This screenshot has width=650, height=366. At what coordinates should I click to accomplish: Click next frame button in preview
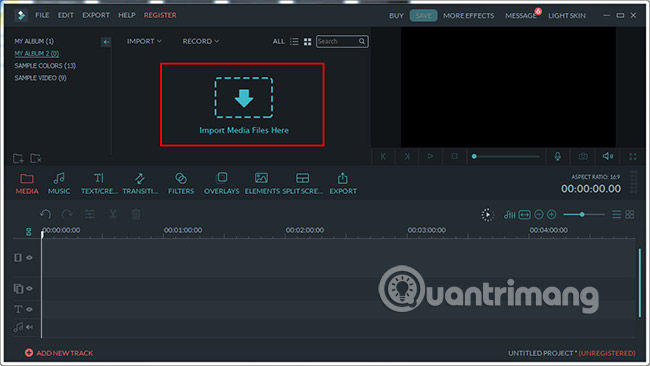407,156
